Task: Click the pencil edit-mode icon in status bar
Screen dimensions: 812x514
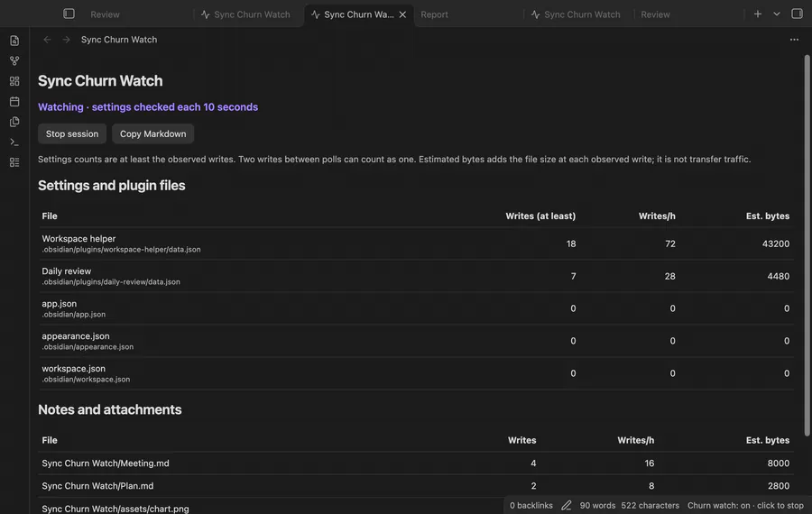Action: point(566,505)
